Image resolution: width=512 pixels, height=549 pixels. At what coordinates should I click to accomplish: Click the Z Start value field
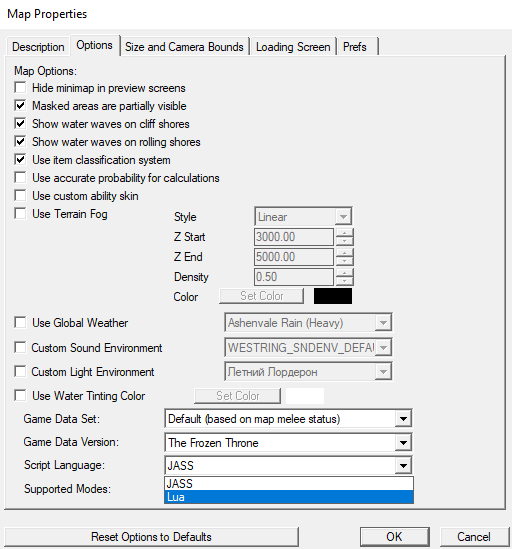tap(294, 237)
